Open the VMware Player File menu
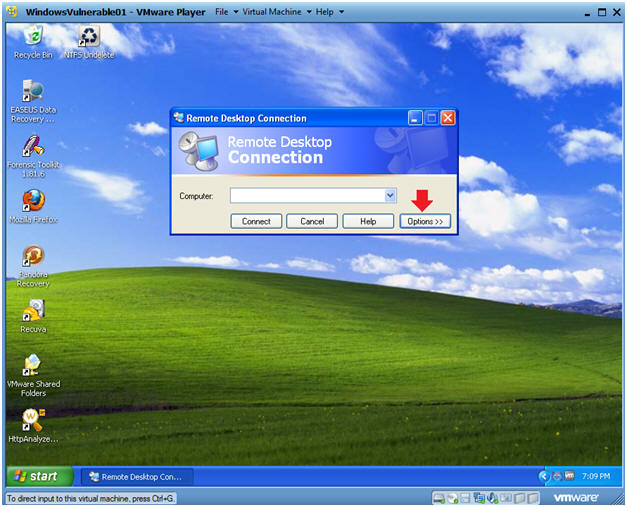 (226, 12)
